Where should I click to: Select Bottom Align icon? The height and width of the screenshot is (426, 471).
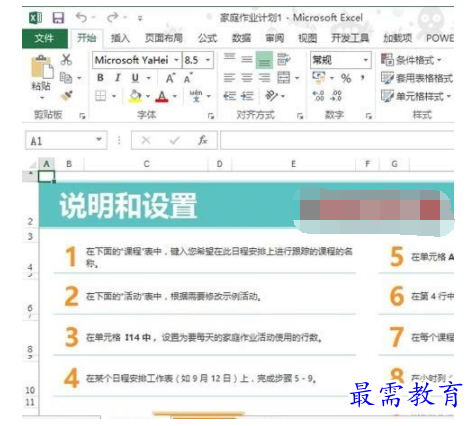click(x=264, y=60)
